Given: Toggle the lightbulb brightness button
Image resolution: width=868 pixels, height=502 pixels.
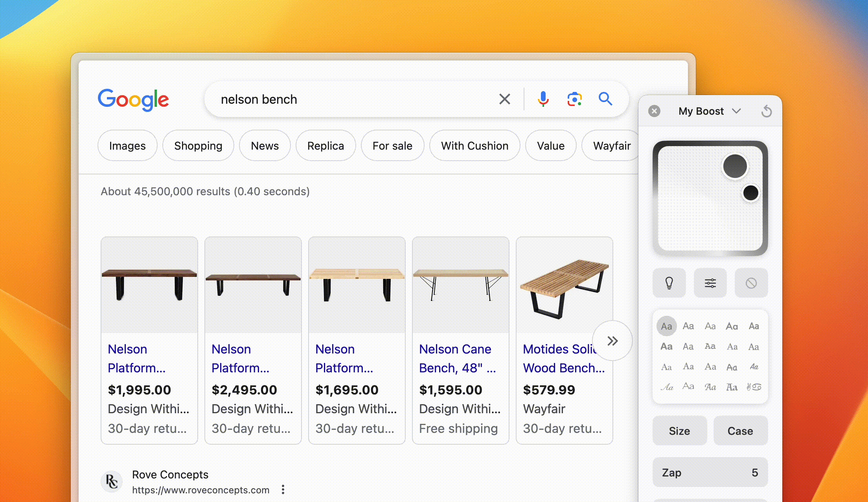Looking at the screenshot, I should 669,283.
